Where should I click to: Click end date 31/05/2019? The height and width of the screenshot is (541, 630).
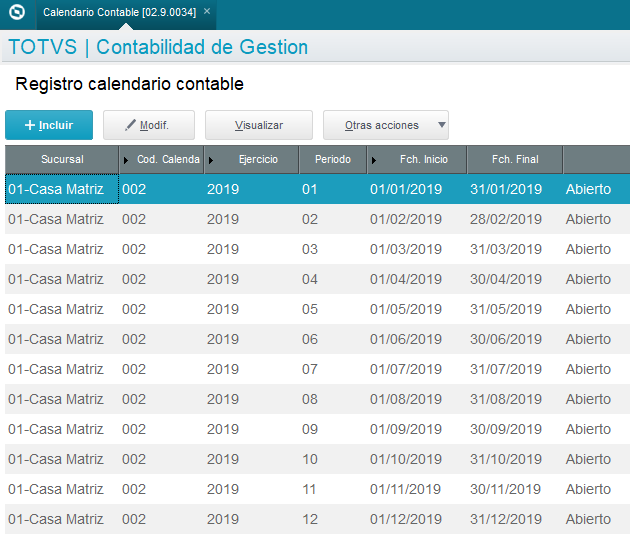coord(506,309)
